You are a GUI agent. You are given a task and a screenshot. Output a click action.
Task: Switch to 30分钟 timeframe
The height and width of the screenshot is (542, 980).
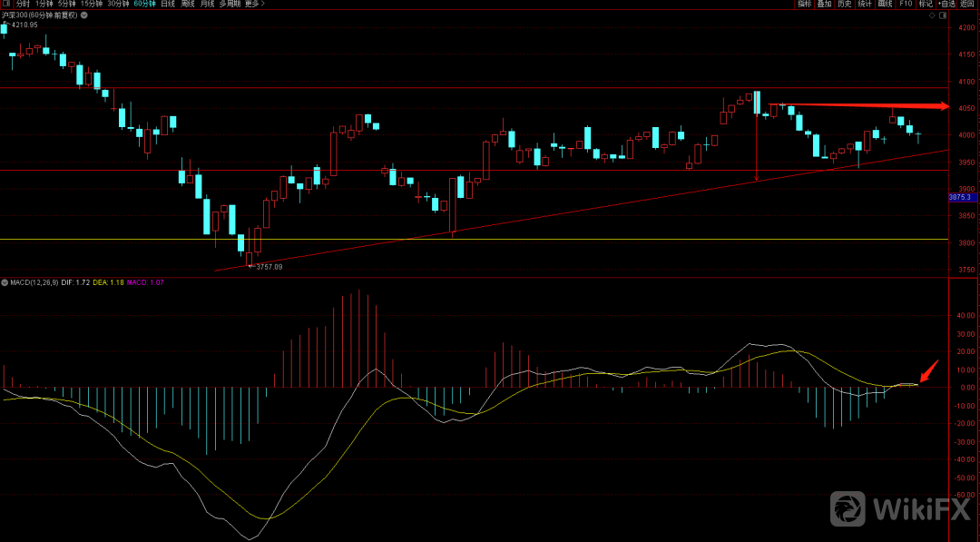pos(118,5)
